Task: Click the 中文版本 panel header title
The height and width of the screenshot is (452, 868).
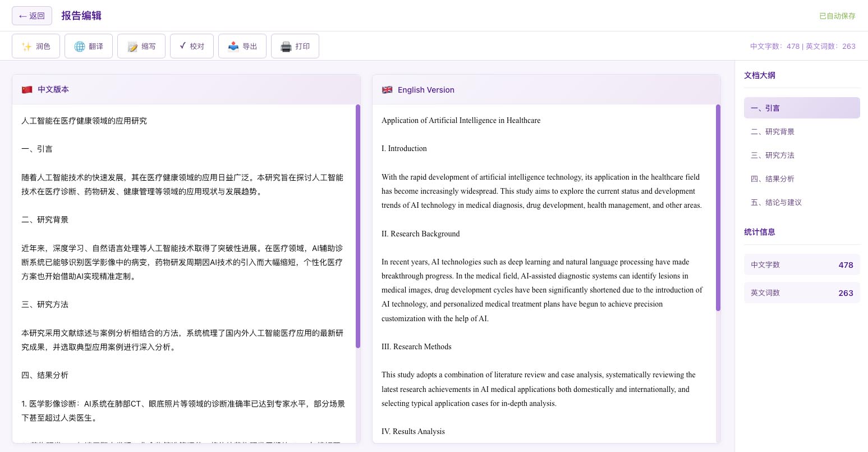Action: pos(53,89)
